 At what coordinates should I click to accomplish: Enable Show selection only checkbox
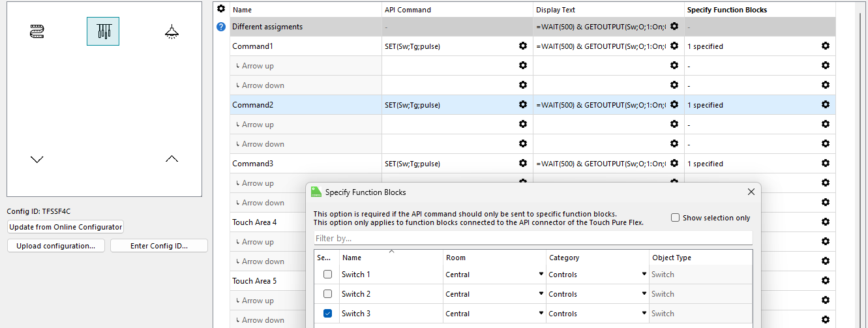pos(675,218)
